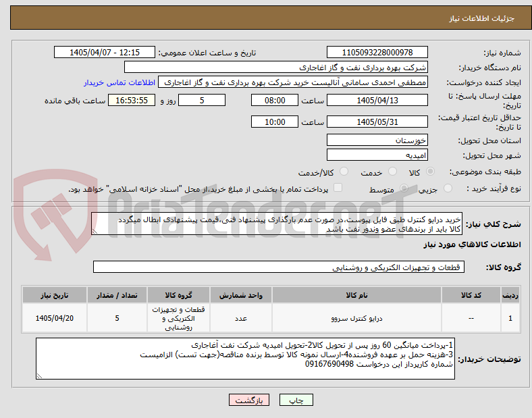Click the واحد شمارش column header

coord(240,295)
